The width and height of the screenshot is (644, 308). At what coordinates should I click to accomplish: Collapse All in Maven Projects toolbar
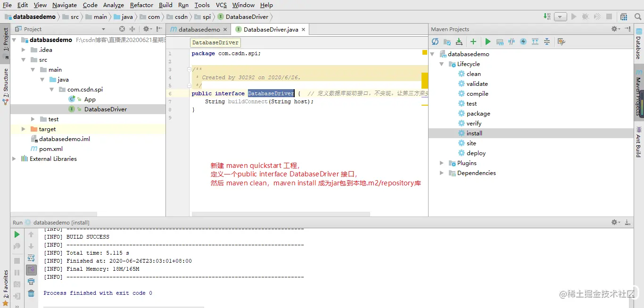coord(547,42)
